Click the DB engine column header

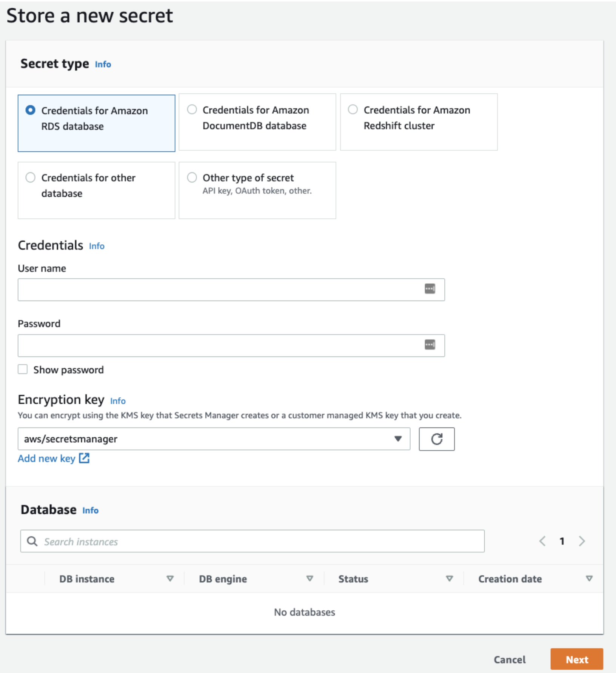[x=223, y=579]
